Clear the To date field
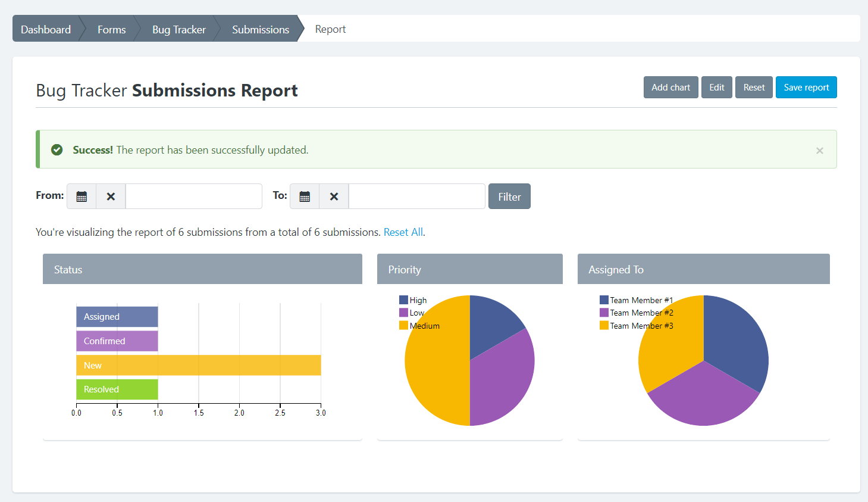This screenshot has height=502, width=868. (x=334, y=197)
